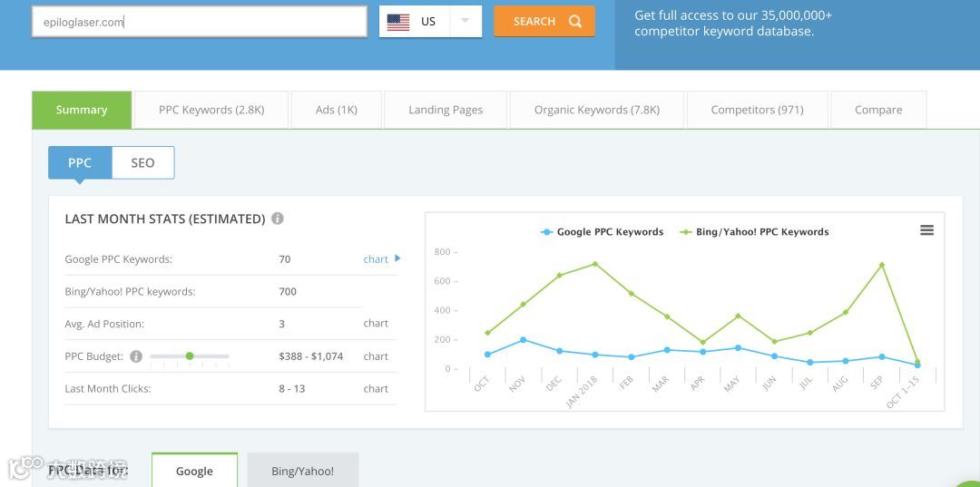The width and height of the screenshot is (980, 487).
Task: Click the $388 - $1,074 budget value
Action: click(x=311, y=356)
